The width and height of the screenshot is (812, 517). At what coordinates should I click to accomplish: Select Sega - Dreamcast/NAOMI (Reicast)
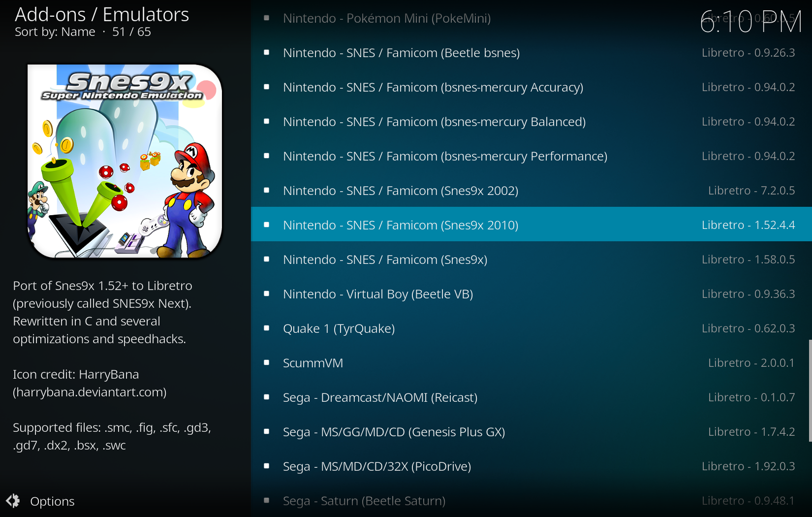pyautogui.click(x=531, y=397)
